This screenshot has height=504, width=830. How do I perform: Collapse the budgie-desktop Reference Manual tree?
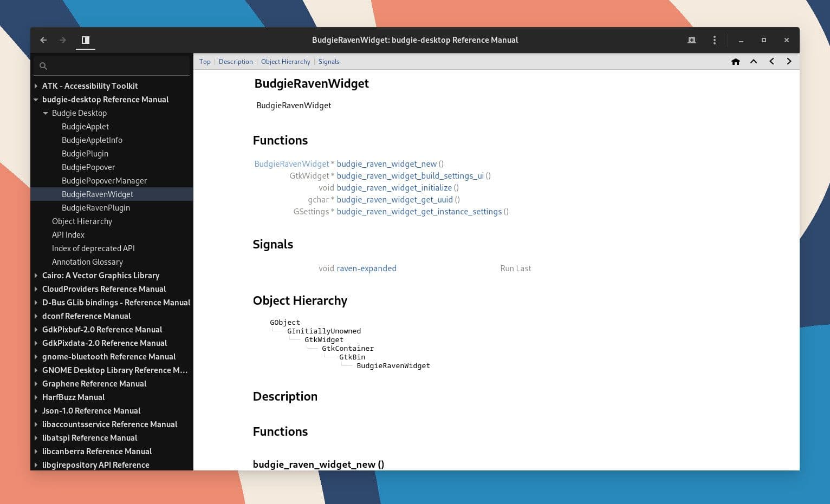[x=36, y=100]
